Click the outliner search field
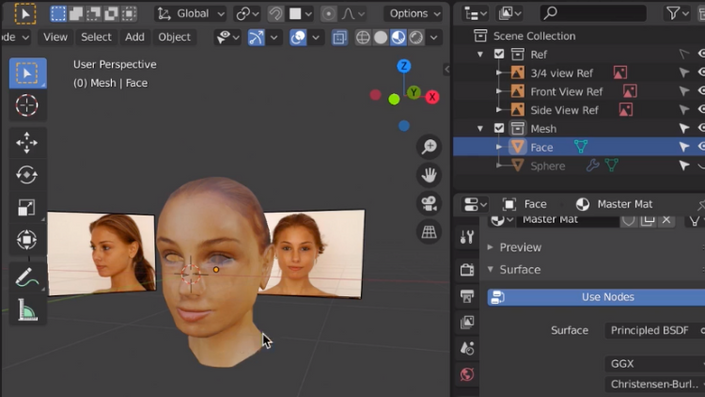This screenshot has height=397, width=705. coord(593,13)
